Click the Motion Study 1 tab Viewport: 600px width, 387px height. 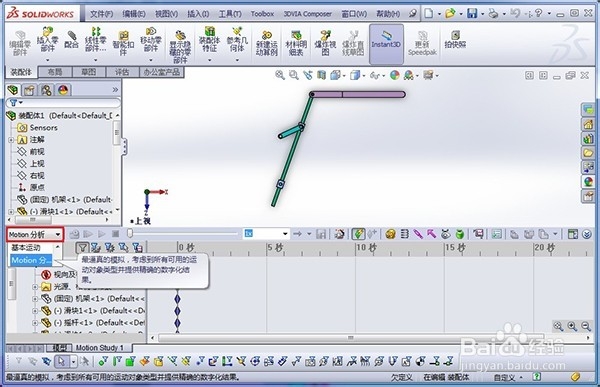pos(99,348)
